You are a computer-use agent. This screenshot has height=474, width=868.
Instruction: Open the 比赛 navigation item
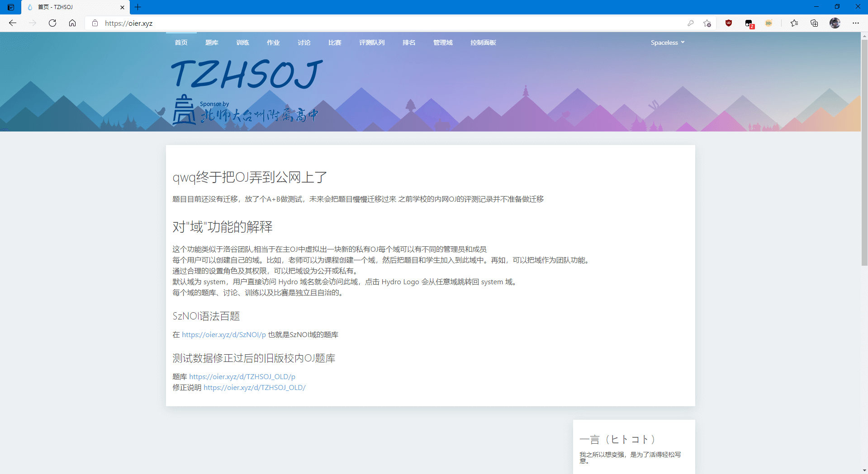point(335,42)
